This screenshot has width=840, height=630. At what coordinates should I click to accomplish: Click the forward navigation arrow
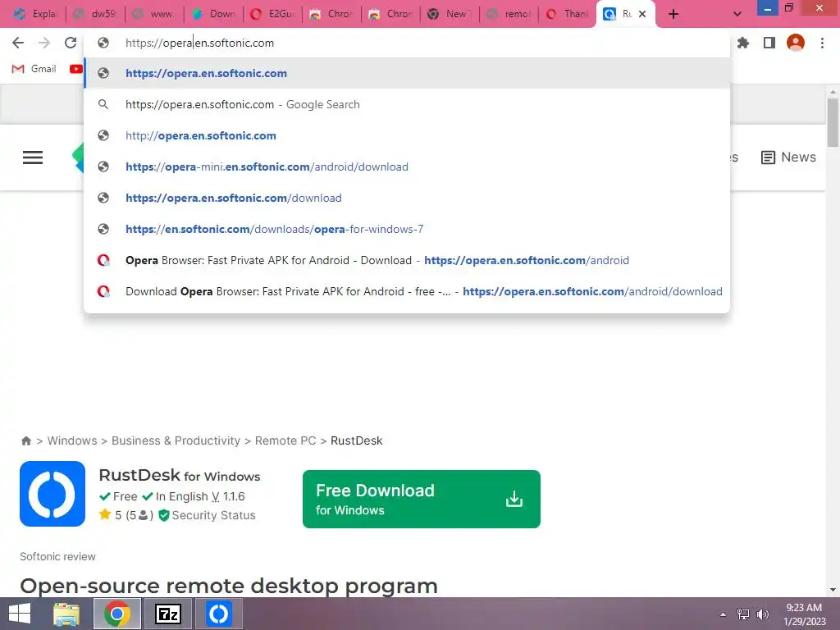click(44, 43)
